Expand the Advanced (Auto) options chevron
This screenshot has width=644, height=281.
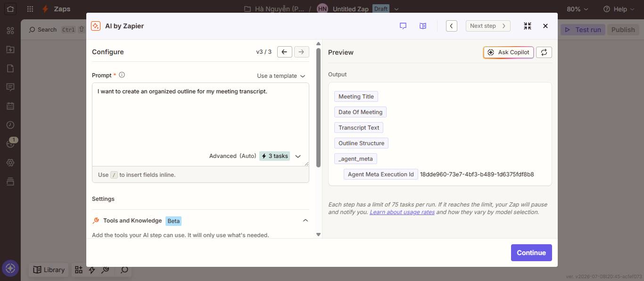tap(298, 156)
